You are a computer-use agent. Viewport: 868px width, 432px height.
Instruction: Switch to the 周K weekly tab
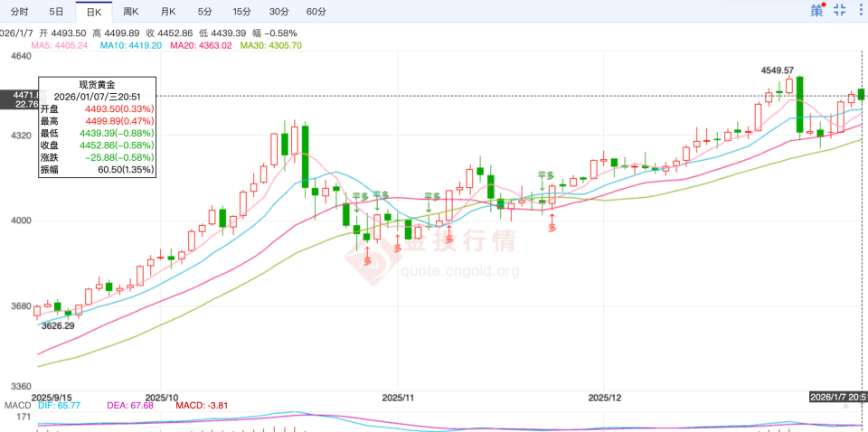click(x=131, y=11)
